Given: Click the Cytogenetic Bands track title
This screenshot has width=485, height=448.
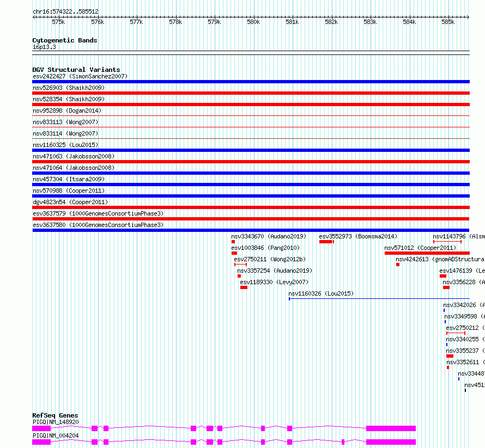Looking at the screenshot, I should tap(65, 40).
